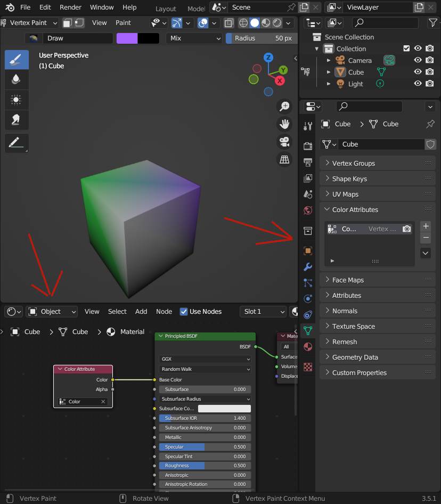
Task: Open the Vertex Paint mode dropdown
Action: [x=29, y=23]
